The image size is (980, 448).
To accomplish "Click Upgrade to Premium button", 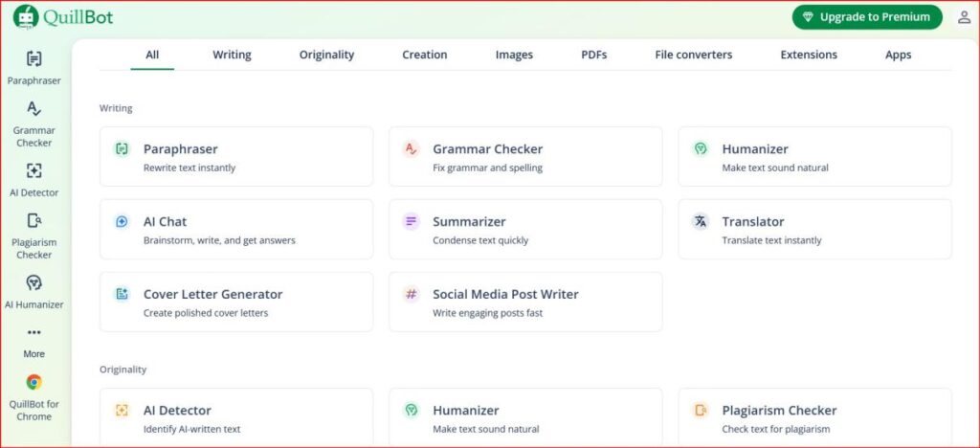I will click(x=867, y=17).
